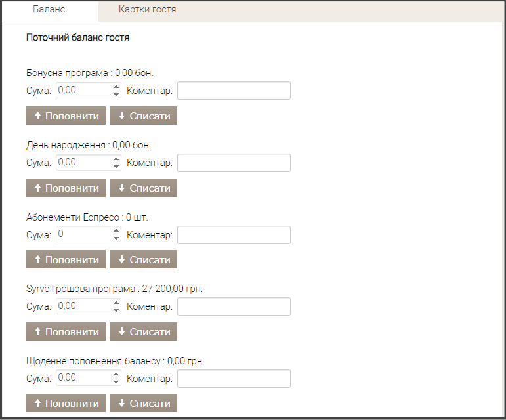Click Списати under День народження
This screenshot has height=420, width=506.
[x=144, y=188]
